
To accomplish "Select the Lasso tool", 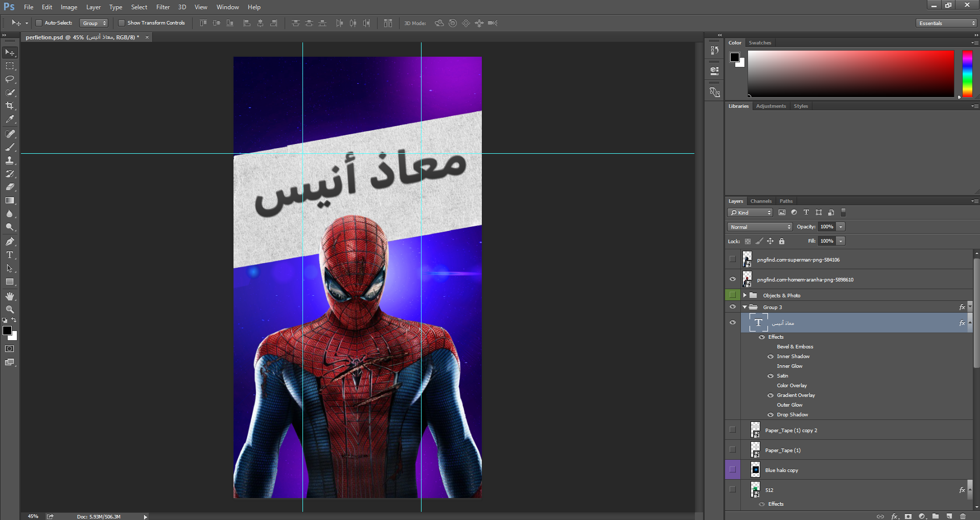I will (x=10, y=79).
